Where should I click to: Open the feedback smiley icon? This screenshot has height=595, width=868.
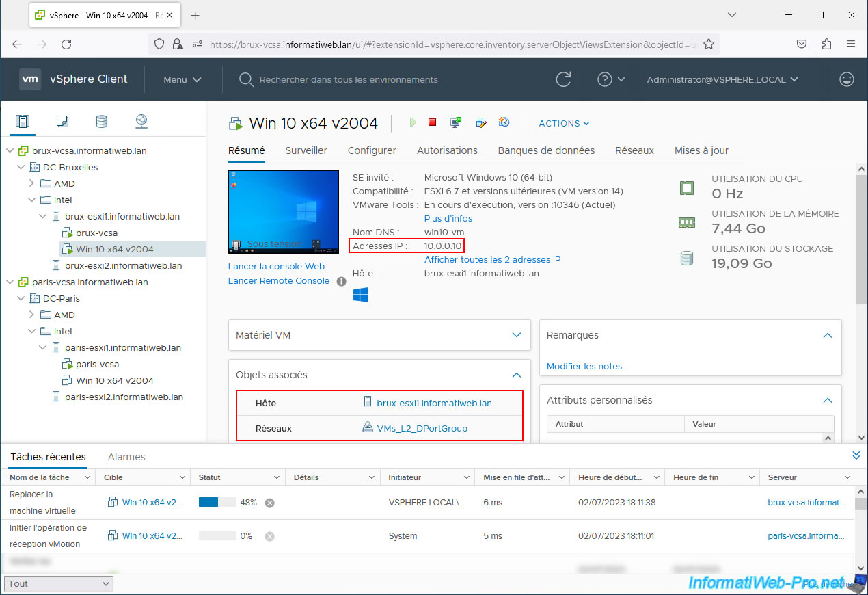click(847, 79)
